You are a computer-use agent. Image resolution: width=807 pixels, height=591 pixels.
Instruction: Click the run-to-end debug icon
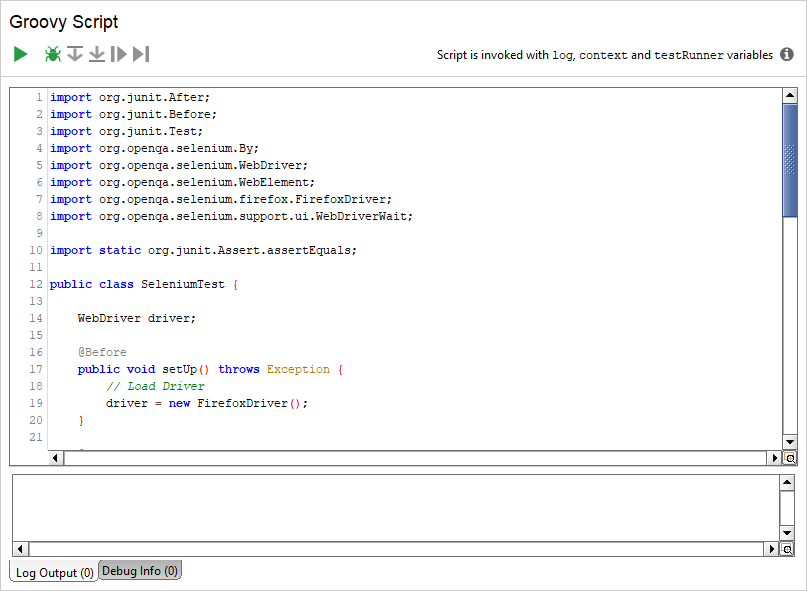pyautogui.click(x=140, y=54)
